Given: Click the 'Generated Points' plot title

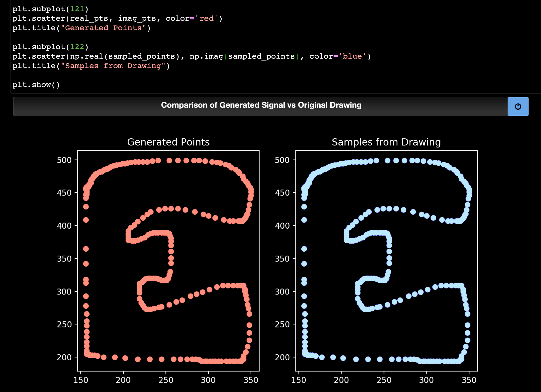Looking at the screenshot, I should click(168, 142).
